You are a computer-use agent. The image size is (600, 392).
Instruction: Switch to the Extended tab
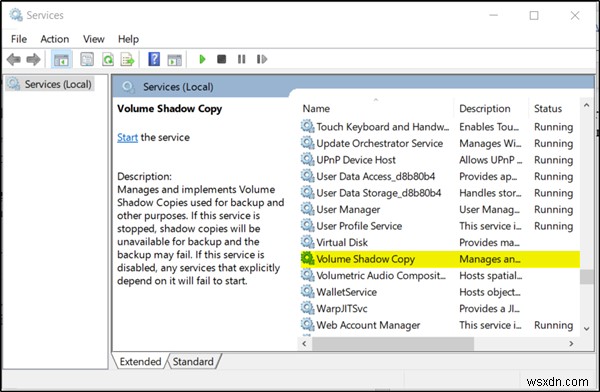click(x=140, y=361)
